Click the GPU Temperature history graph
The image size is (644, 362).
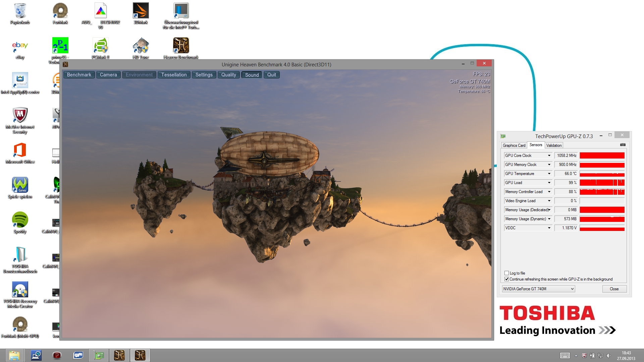[602, 174]
